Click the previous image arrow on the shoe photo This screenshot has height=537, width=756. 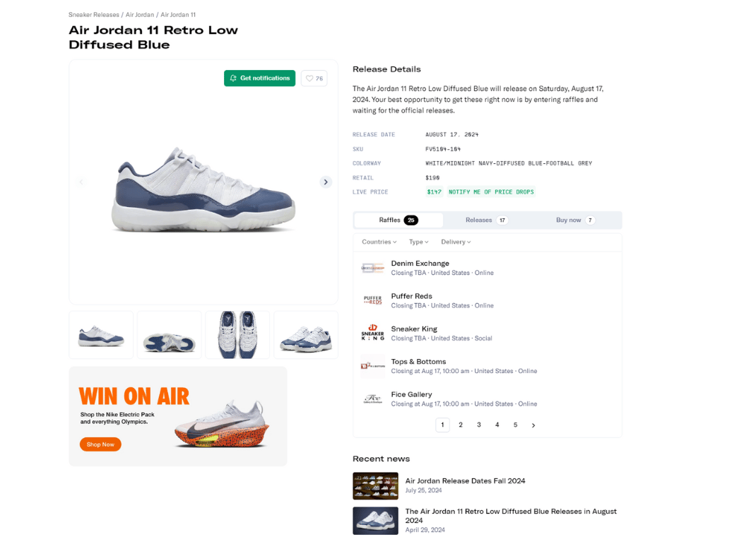81,182
